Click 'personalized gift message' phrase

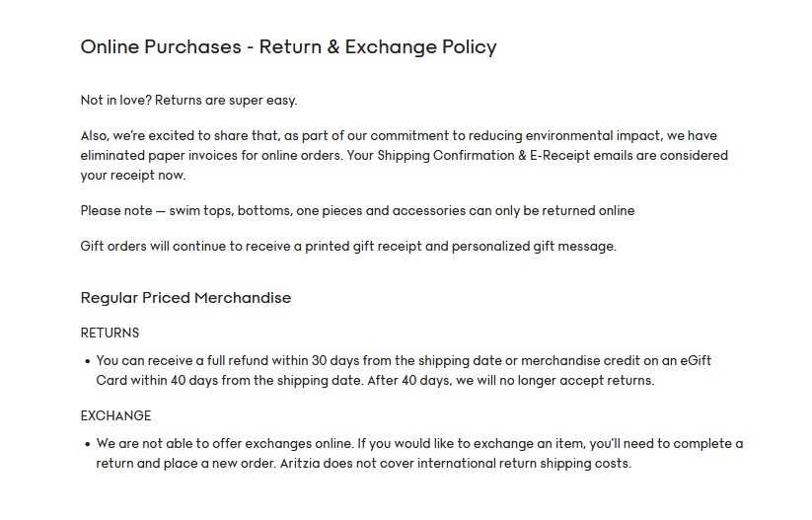[x=534, y=246]
